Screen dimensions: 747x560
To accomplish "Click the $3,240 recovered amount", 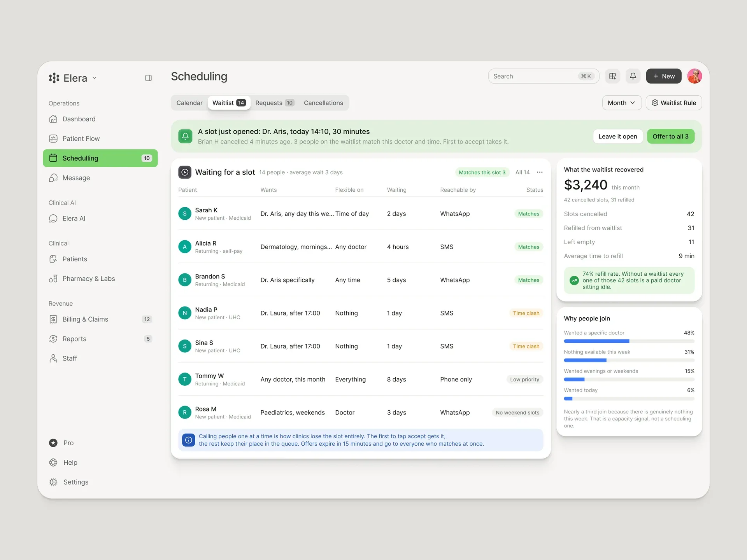I will click(586, 185).
